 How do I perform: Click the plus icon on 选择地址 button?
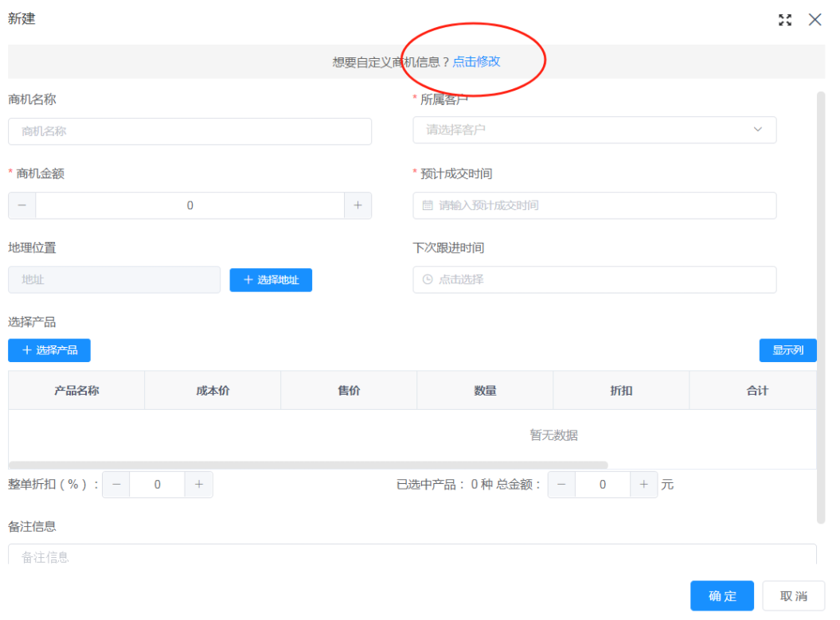click(x=247, y=279)
